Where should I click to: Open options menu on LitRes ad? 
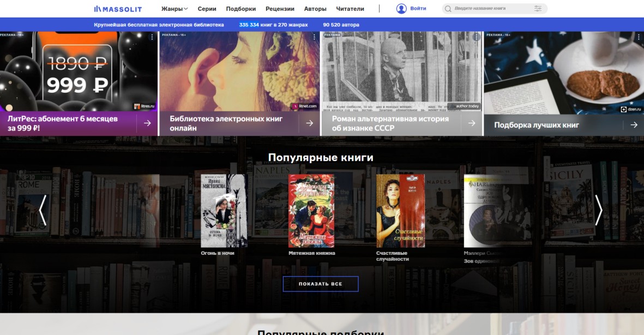coord(152,37)
